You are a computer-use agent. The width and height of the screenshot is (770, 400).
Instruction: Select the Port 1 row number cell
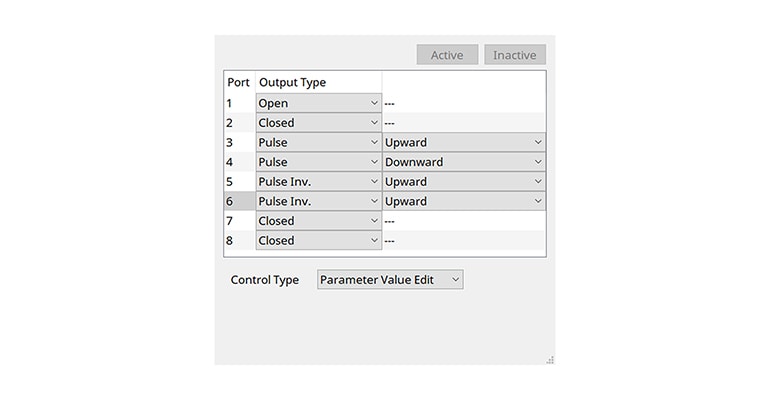click(x=239, y=103)
